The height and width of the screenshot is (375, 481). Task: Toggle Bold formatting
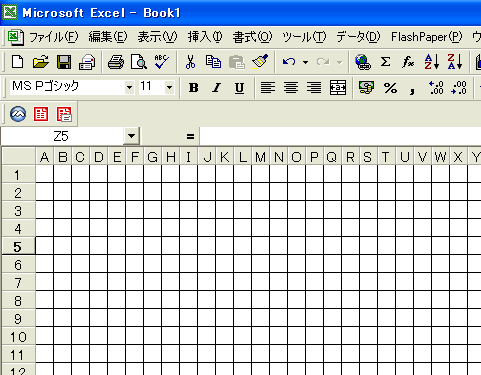(193, 88)
